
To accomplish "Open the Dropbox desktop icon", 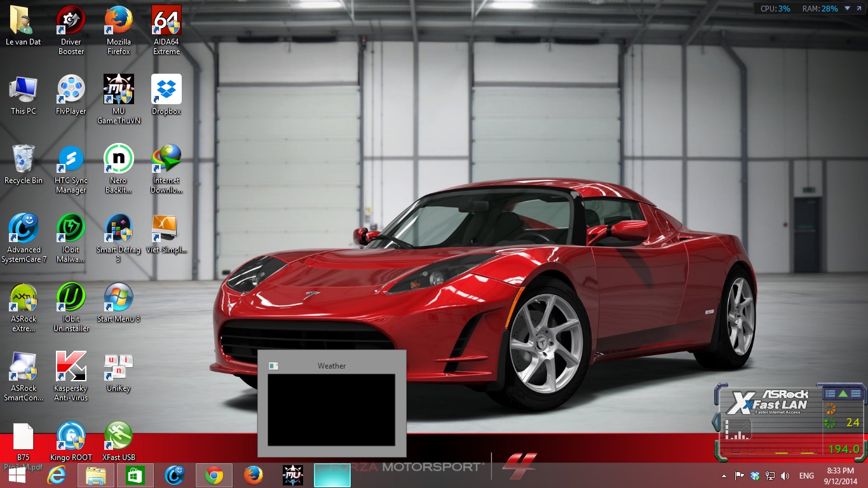I will click(166, 95).
